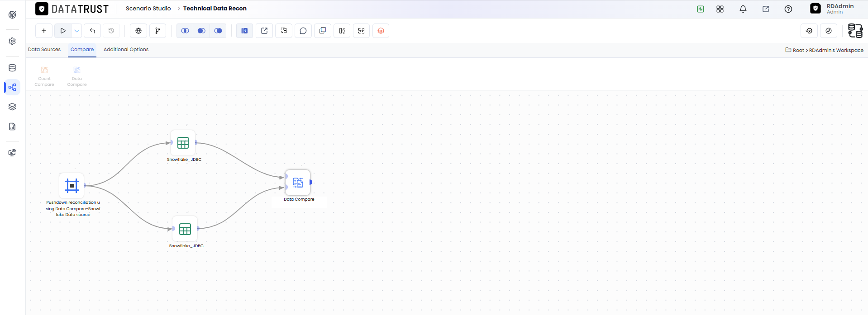Run the scenario with the play button

tap(63, 31)
